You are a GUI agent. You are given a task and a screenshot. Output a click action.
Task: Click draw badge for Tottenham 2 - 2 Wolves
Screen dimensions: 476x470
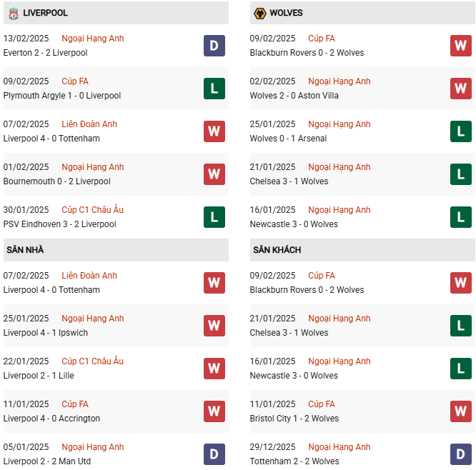(460, 454)
